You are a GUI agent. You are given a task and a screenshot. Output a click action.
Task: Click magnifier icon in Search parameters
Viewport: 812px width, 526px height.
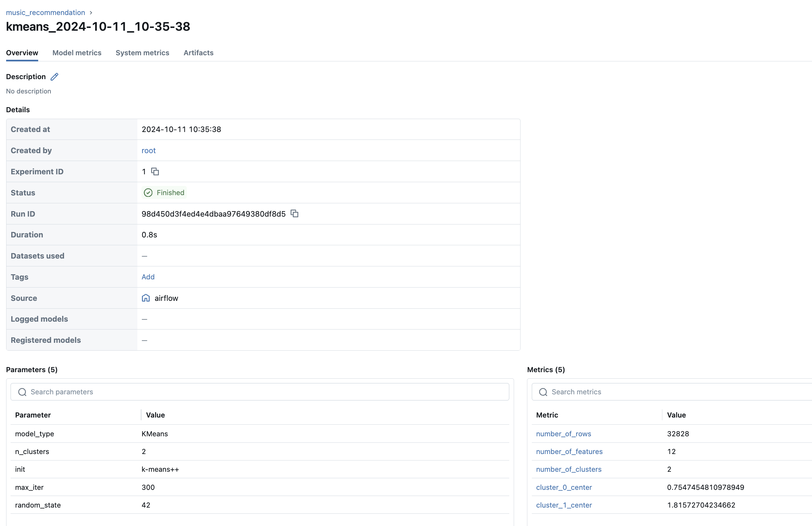click(22, 392)
